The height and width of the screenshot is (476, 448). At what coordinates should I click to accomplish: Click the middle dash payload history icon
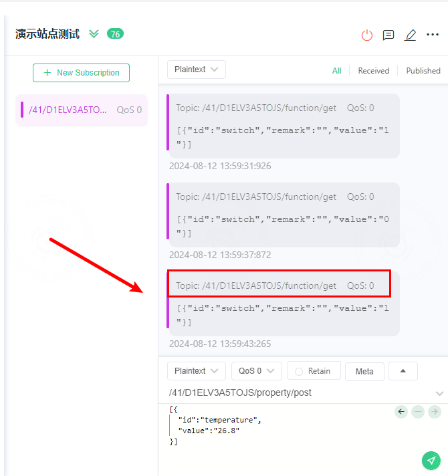[418, 412]
